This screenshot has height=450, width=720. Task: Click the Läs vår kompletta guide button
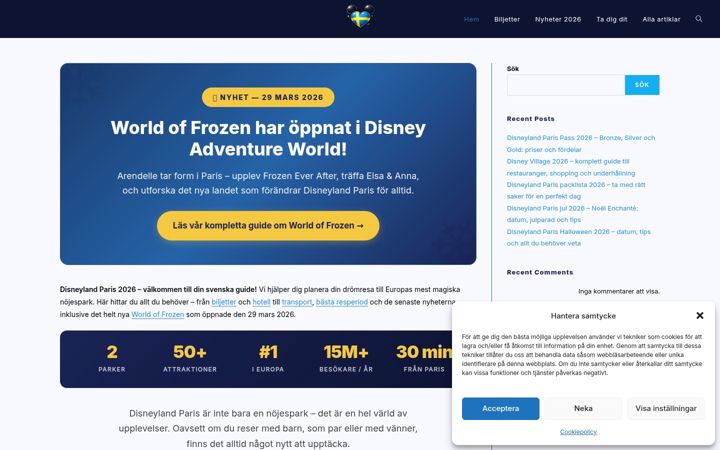(268, 225)
